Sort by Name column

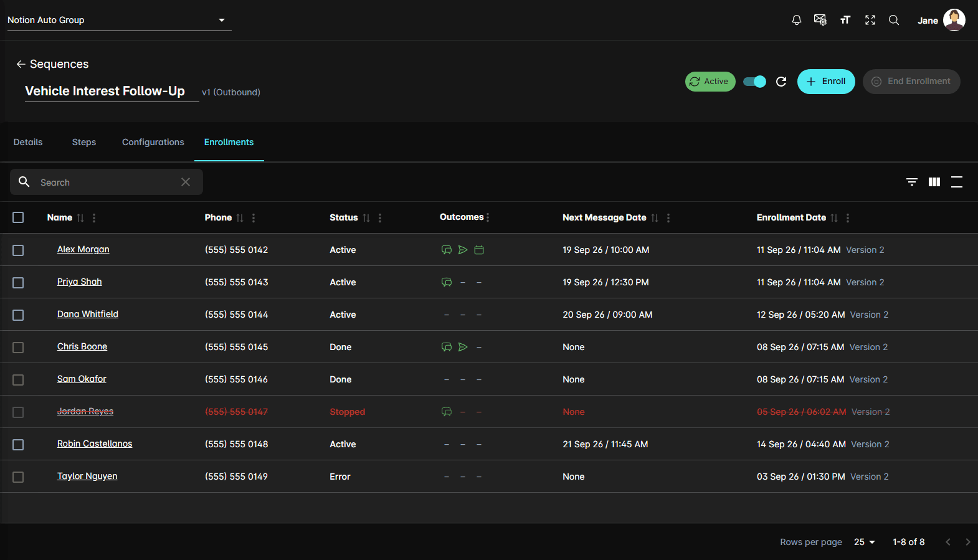[80, 218]
